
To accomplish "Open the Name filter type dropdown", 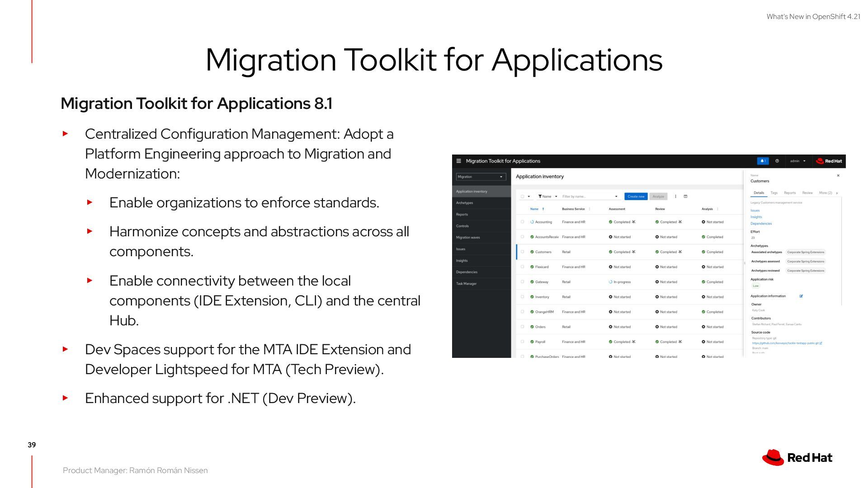I will (548, 197).
